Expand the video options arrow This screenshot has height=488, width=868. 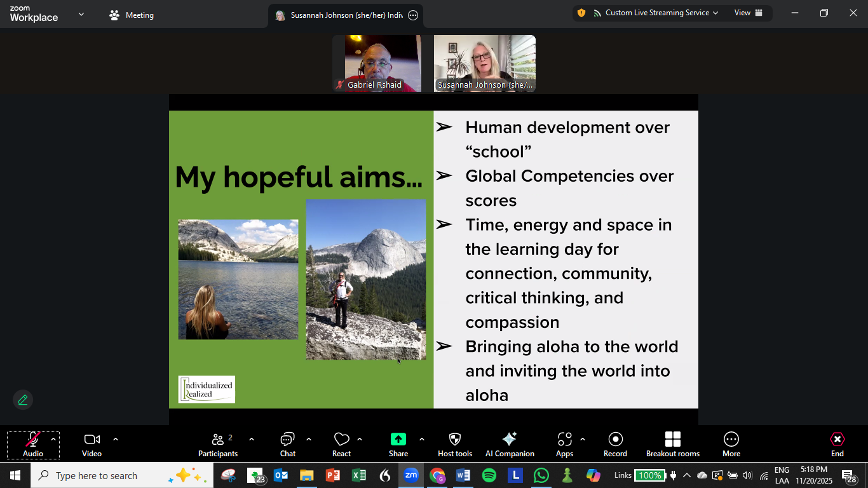(x=116, y=439)
